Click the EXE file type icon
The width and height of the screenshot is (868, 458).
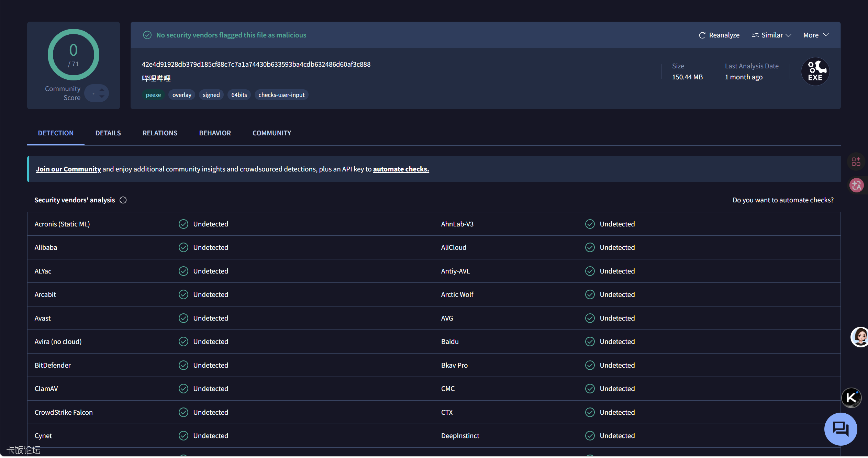click(x=815, y=71)
